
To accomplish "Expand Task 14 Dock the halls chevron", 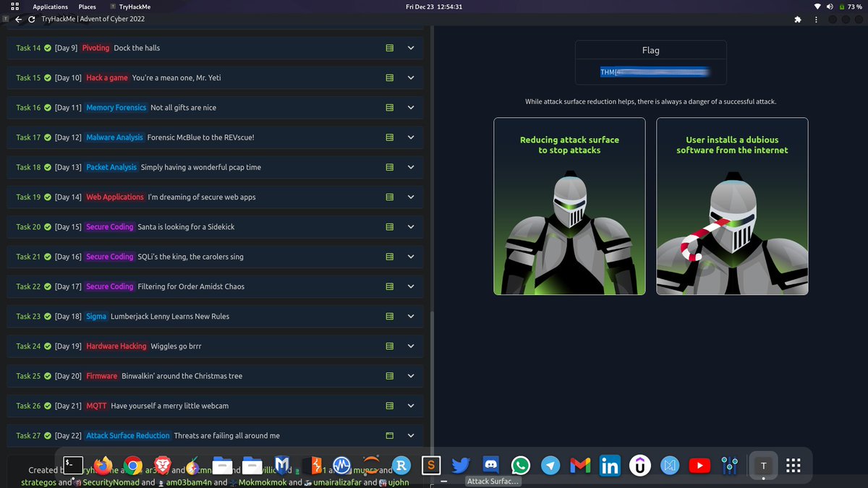I will 411,48.
